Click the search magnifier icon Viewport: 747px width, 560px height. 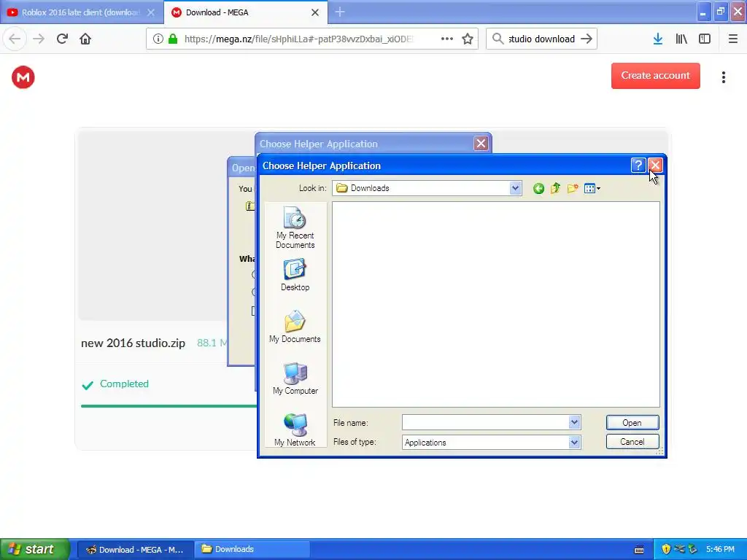pyautogui.click(x=498, y=39)
